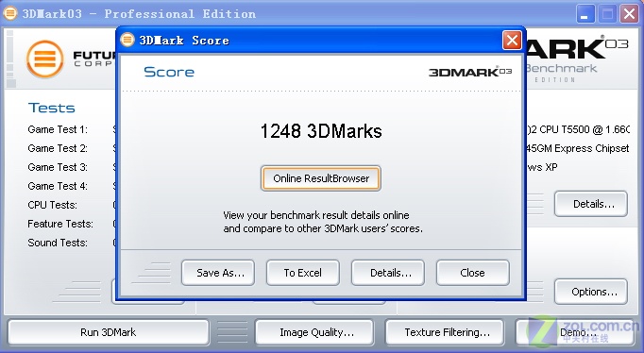Viewport: 644px width, 353px height.
Task: Close the 3DMark03 main window
Action: pos(629,14)
